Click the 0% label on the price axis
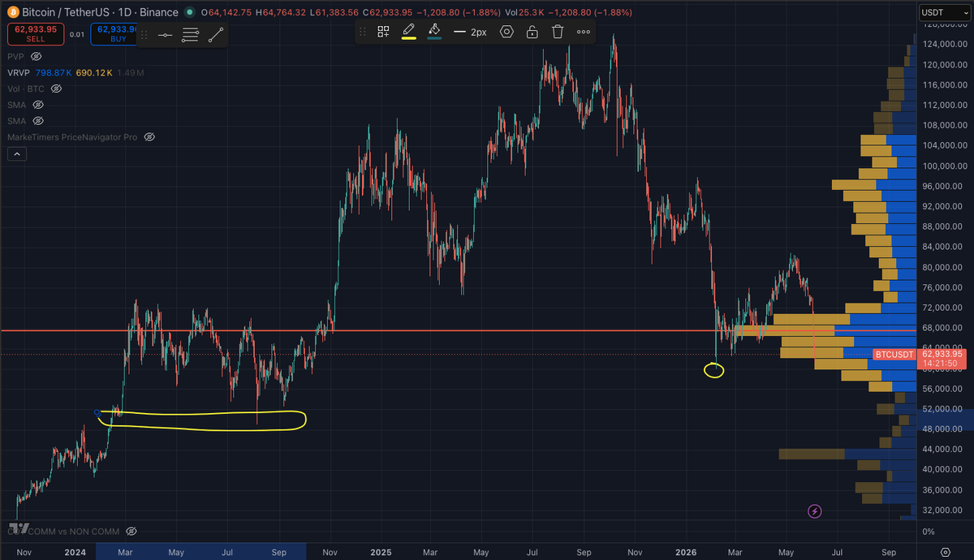 (928, 532)
